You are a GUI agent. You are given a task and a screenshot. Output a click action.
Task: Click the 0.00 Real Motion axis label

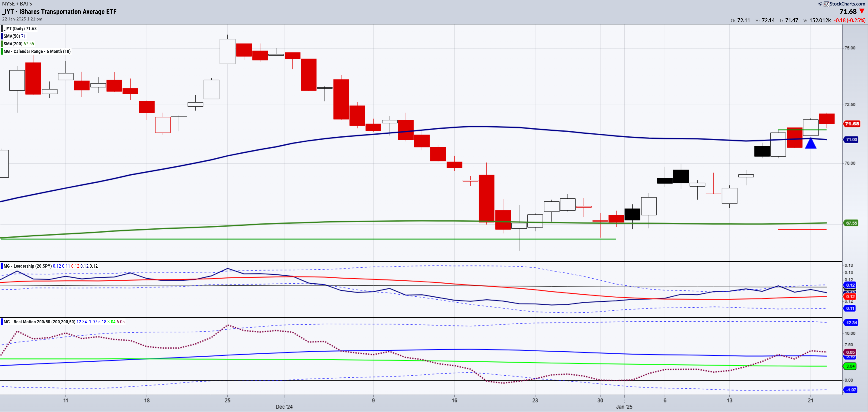849,380
